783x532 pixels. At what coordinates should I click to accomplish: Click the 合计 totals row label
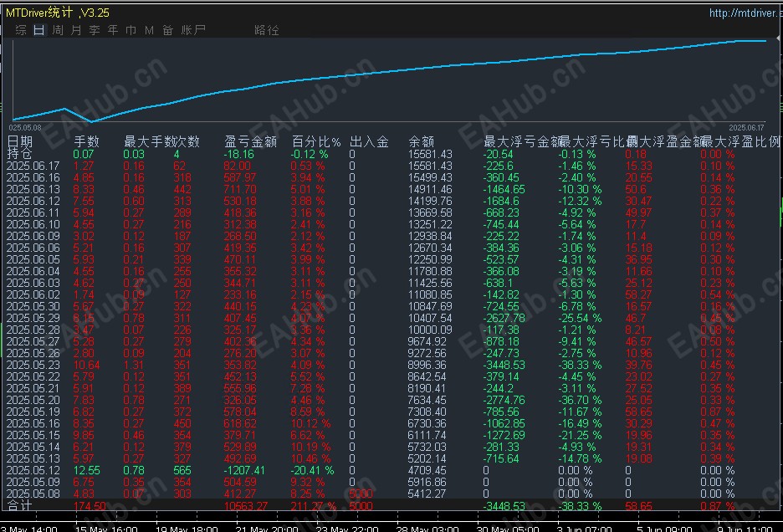tap(20, 505)
